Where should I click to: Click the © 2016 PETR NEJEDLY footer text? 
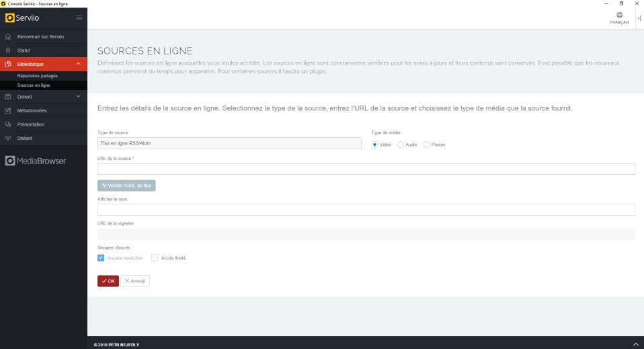point(117,344)
